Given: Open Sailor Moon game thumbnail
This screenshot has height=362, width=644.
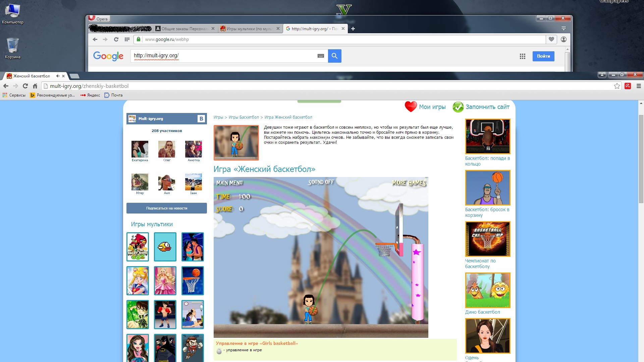Looking at the screenshot, I should (x=138, y=281).
